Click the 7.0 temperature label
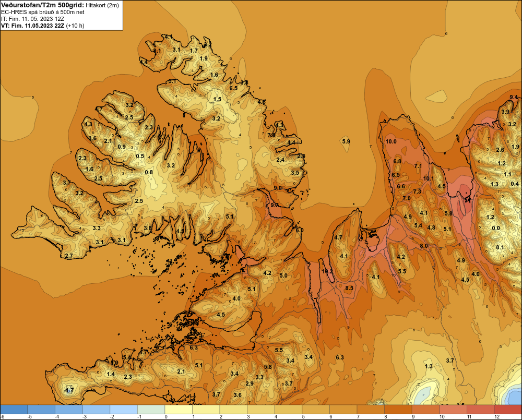 coord(407,198)
